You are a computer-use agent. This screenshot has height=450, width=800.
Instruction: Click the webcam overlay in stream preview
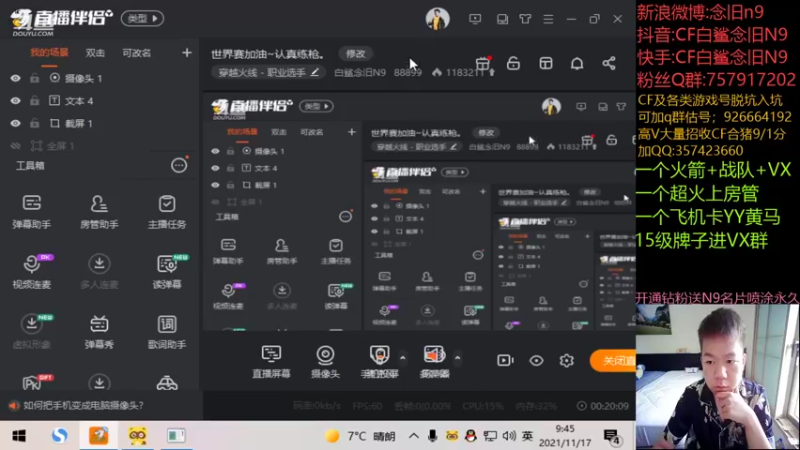click(x=717, y=377)
